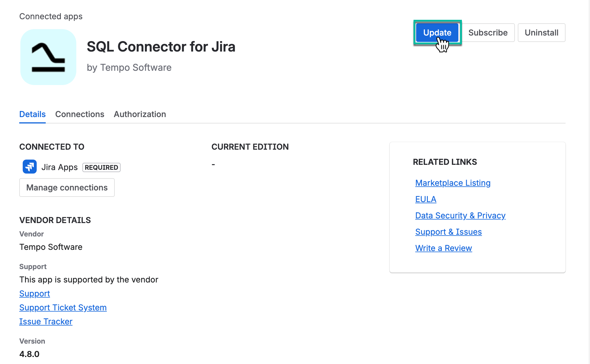Viewport: 590px width, 364px height.
Task: Click the RELATED LINKS heading
Action: coord(445,162)
